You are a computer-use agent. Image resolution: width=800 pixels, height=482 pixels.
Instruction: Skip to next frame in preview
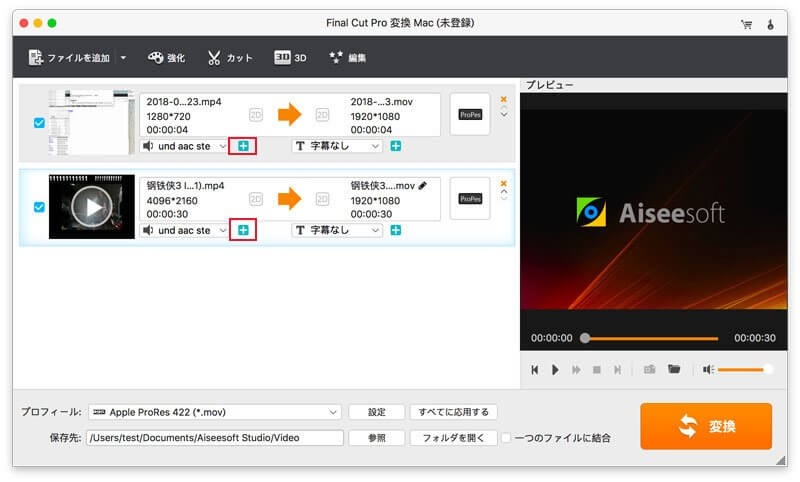click(617, 370)
